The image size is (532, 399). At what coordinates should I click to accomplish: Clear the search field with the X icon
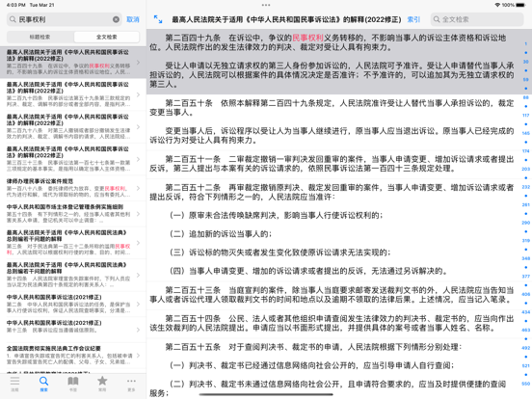116,19
